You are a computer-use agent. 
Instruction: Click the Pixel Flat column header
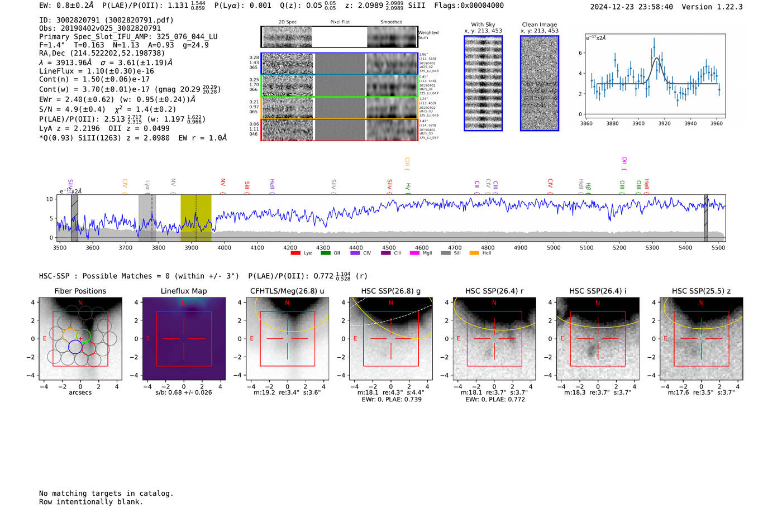(340, 22)
